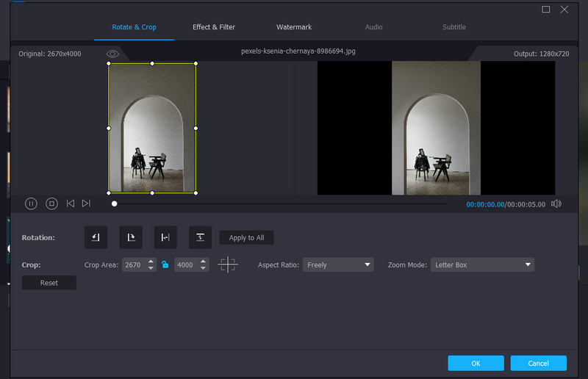Click the crop width input field
Image resolution: width=588 pixels, height=379 pixels.
click(133, 264)
